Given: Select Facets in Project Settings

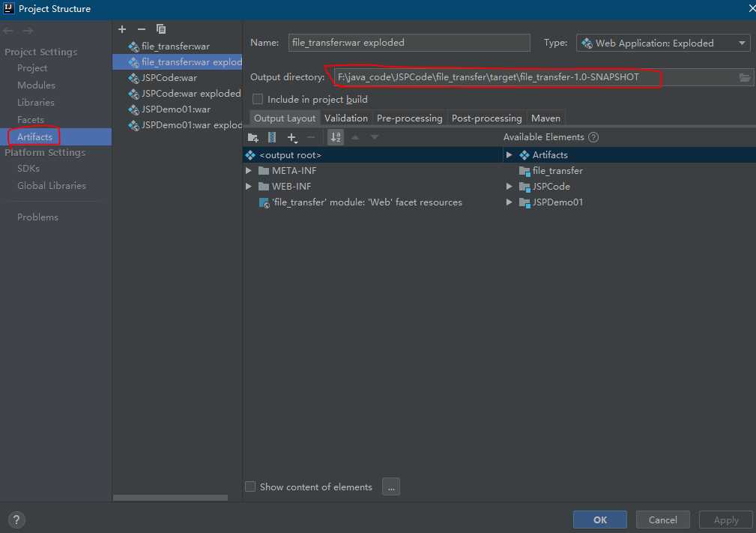Looking at the screenshot, I should pos(31,120).
